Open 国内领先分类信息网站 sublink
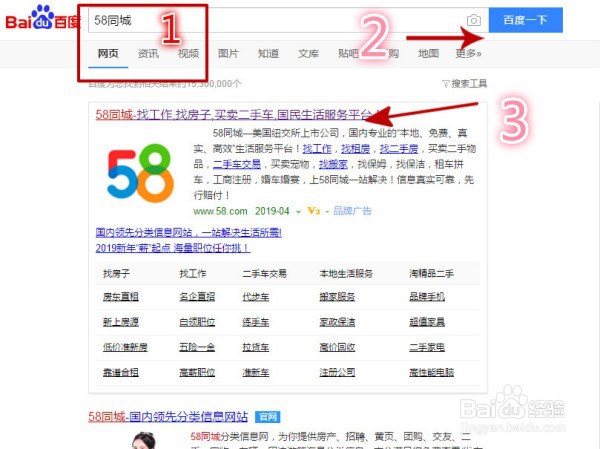 [189, 232]
